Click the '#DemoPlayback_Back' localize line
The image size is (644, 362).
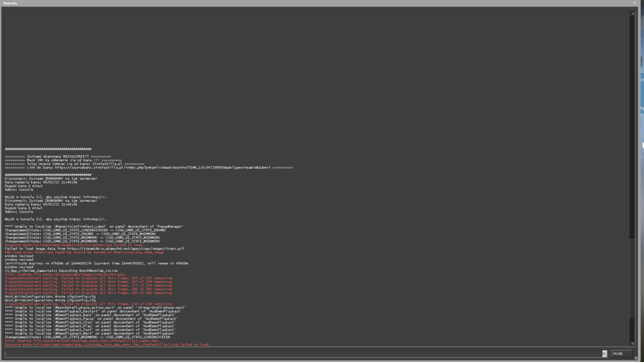point(90,315)
